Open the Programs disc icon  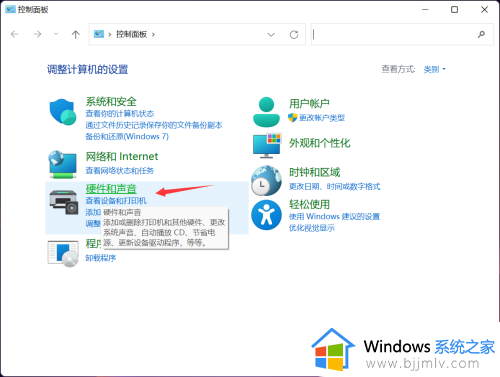tap(63, 254)
